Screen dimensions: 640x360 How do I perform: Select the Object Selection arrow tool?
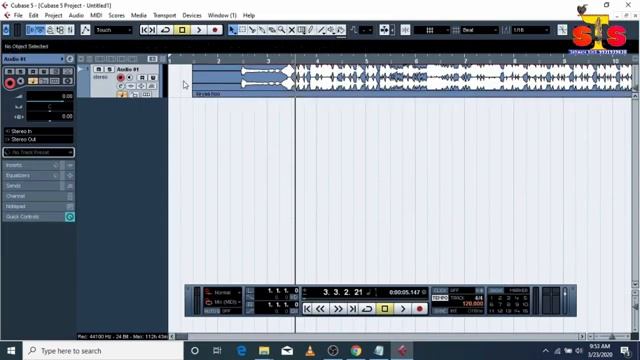pyautogui.click(x=232, y=30)
